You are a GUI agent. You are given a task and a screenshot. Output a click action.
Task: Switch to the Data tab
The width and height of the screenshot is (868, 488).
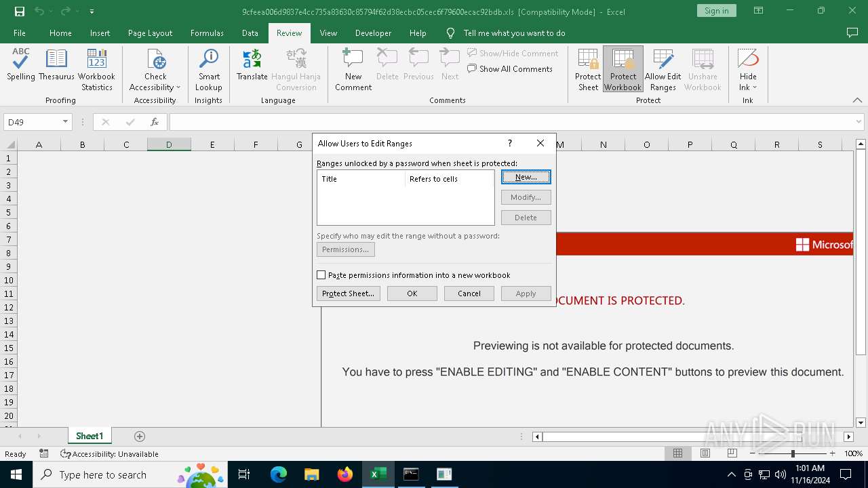pyautogui.click(x=250, y=33)
